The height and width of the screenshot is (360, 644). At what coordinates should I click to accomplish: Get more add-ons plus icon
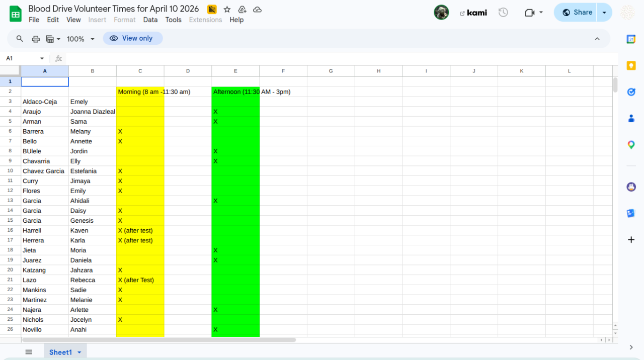click(631, 240)
